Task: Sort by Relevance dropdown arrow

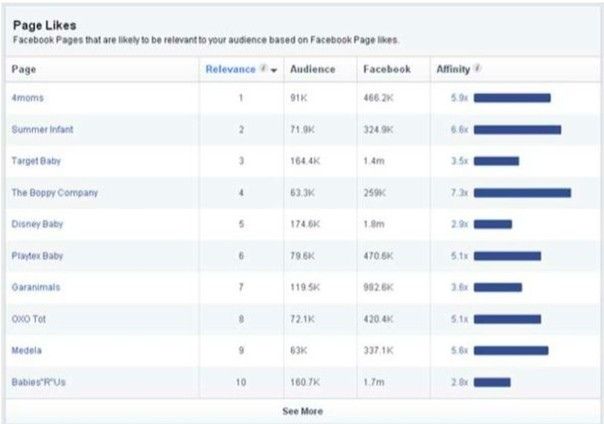Action: point(274,70)
